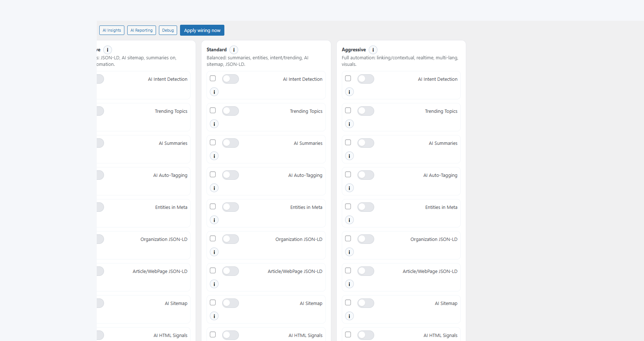644x341 pixels.
Task: Check the Aggressive Trending Topics checkbox
Action: point(348,110)
